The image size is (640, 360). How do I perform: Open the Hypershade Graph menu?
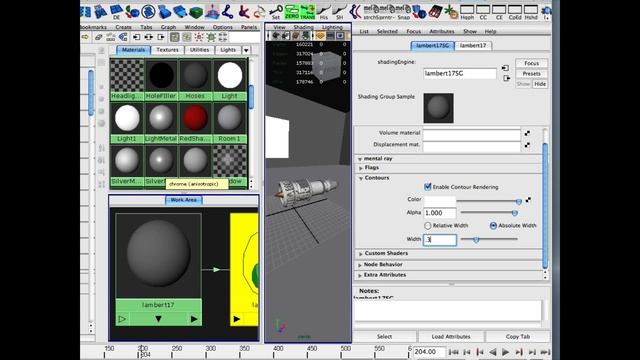pos(168,27)
